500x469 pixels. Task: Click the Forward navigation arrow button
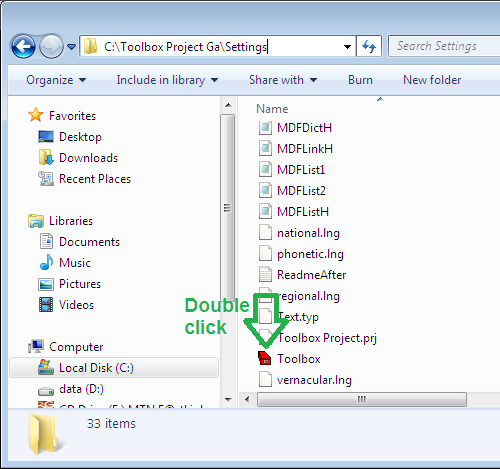[51, 46]
